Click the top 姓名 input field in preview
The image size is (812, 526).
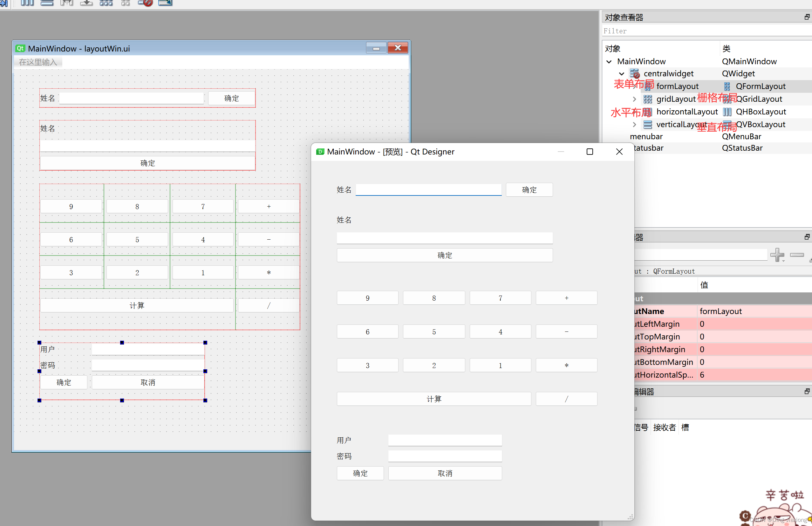[428, 190]
